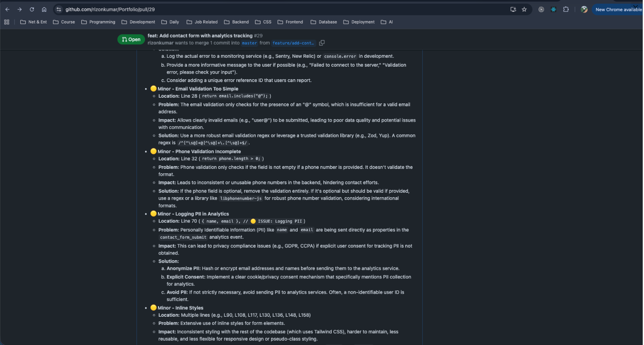This screenshot has height=345, width=644.
Task: Open the apps grid in bookmarks bar
Action: click(7, 22)
